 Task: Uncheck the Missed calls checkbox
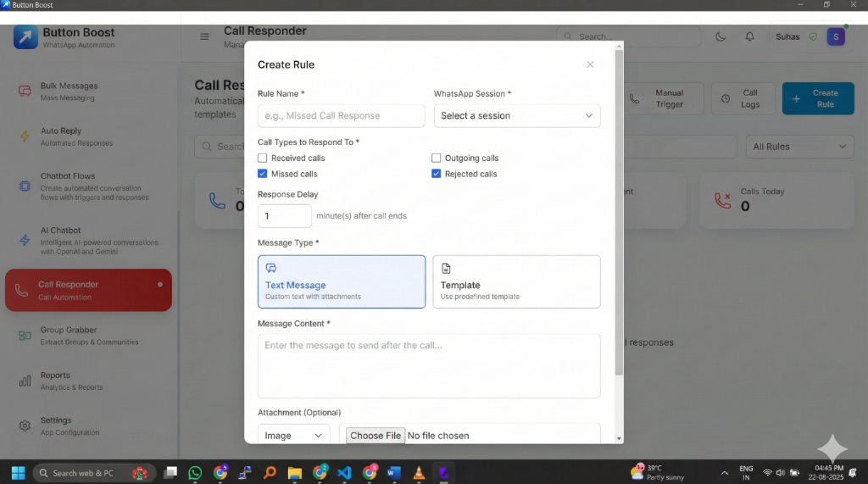[263, 174]
